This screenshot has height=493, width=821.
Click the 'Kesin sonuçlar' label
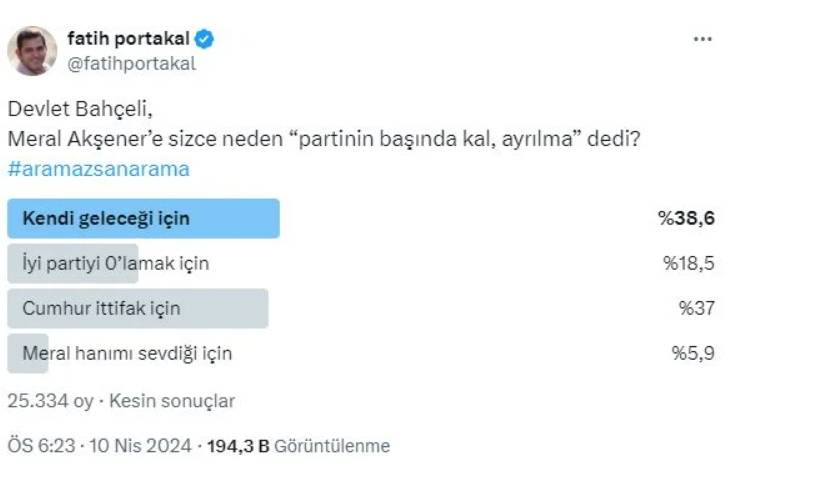point(172,401)
